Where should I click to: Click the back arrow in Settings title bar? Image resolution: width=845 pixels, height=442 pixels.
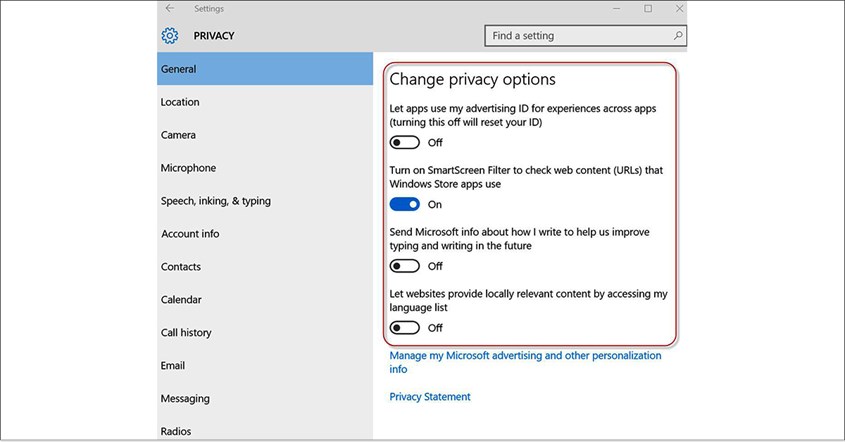tap(170, 9)
